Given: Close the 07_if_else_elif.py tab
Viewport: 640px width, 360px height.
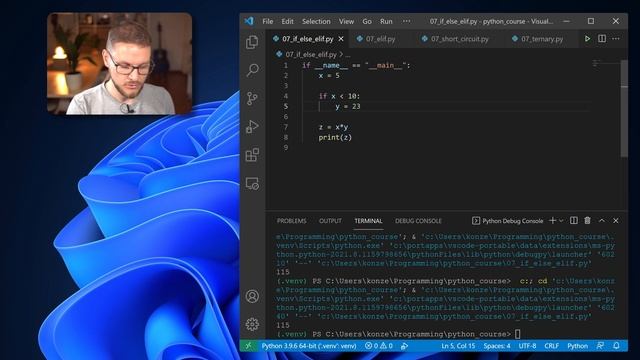Looking at the screenshot, I should [341, 39].
